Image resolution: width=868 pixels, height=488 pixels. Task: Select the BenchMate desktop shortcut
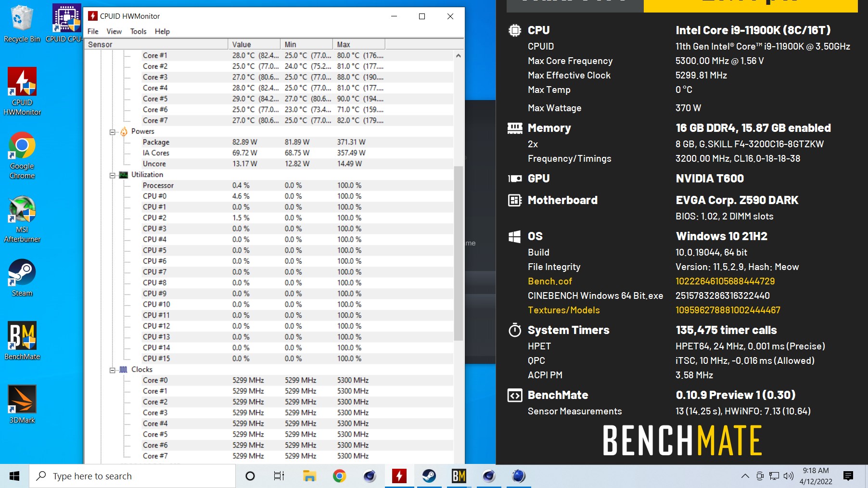pos(22,341)
